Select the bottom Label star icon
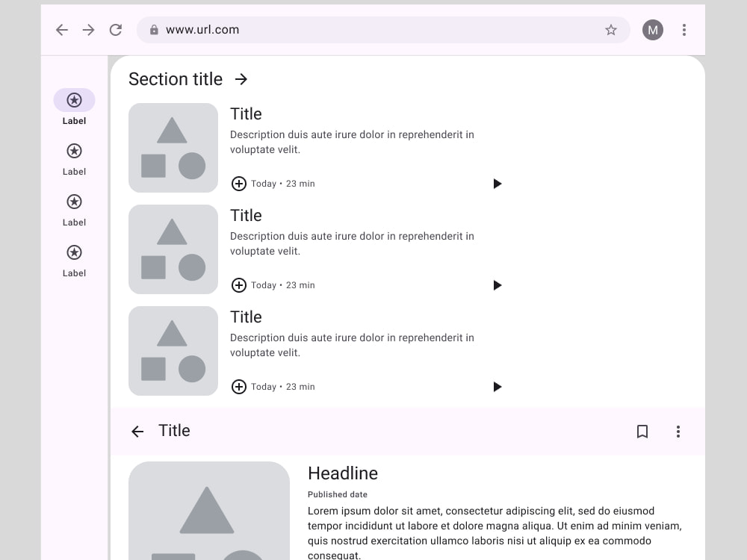 74,252
